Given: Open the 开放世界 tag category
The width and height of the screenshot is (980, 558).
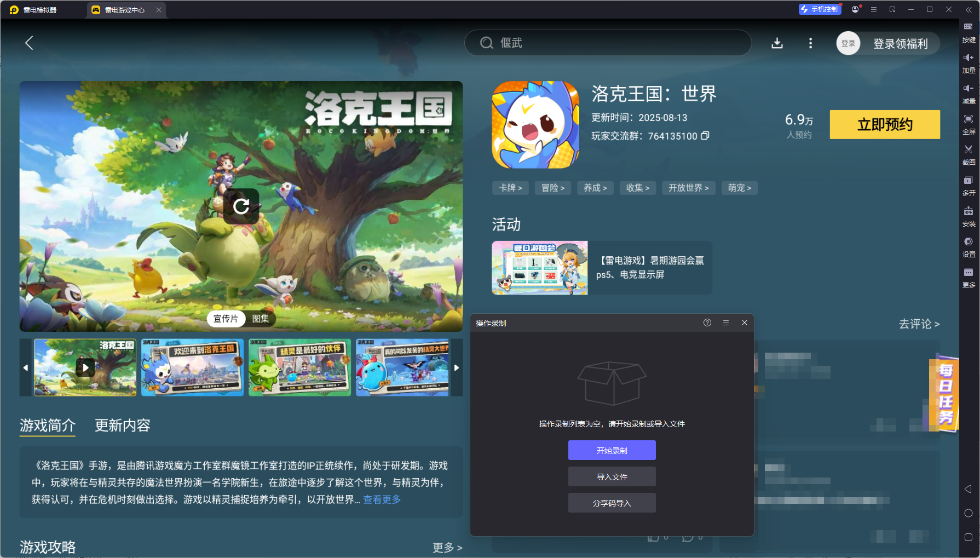Looking at the screenshot, I should [x=689, y=188].
